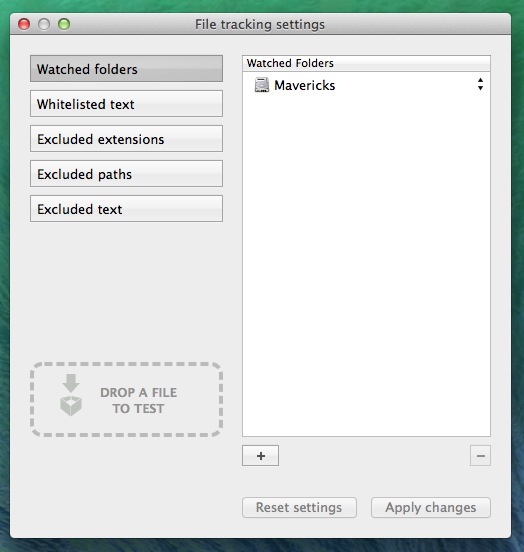Click Apply changes button
524x552 pixels.
pos(431,507)
